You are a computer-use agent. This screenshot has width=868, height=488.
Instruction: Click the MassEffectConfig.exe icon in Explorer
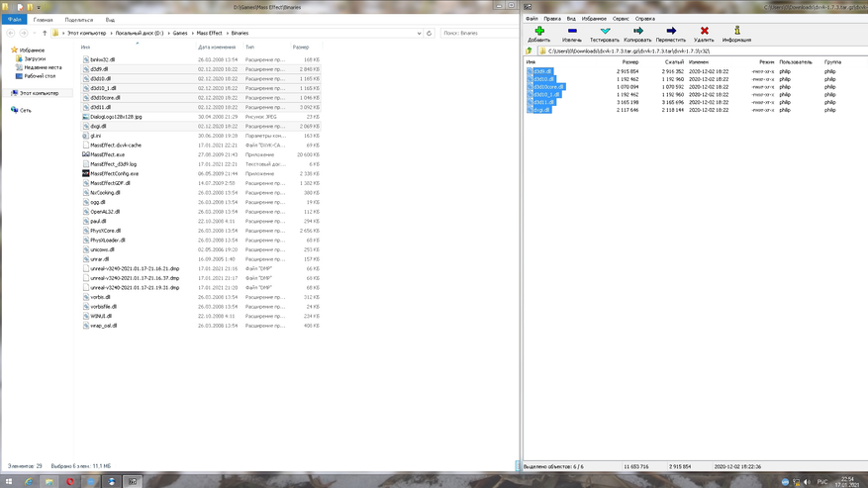pyautogui.click(x=86, y=173)
